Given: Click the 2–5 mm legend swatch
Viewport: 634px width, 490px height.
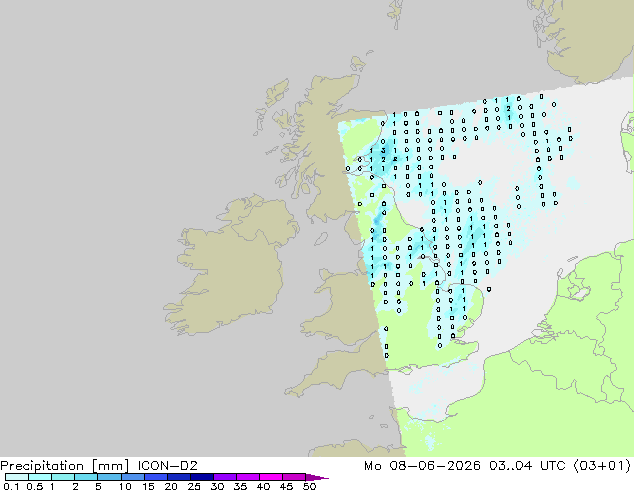Looking at the screenshot, I should tap(86, 477).
